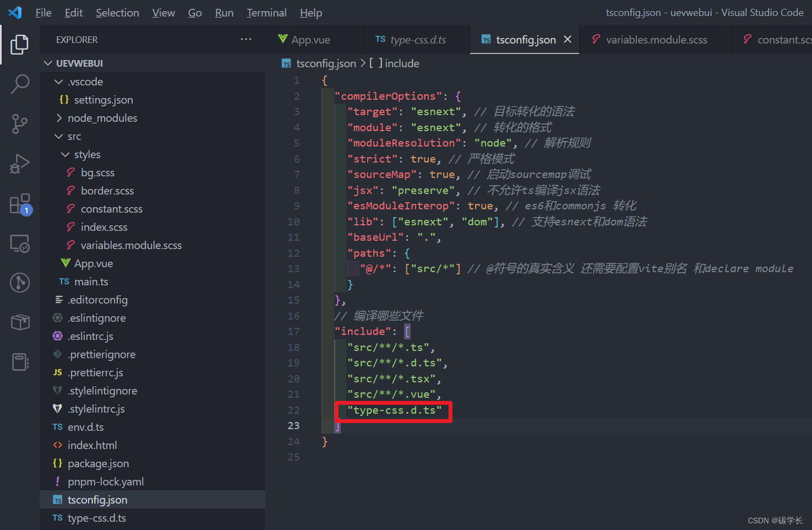This screenshot has height=530, width=812.
Task: Open the Selection menu
Action: click(117, 13)
